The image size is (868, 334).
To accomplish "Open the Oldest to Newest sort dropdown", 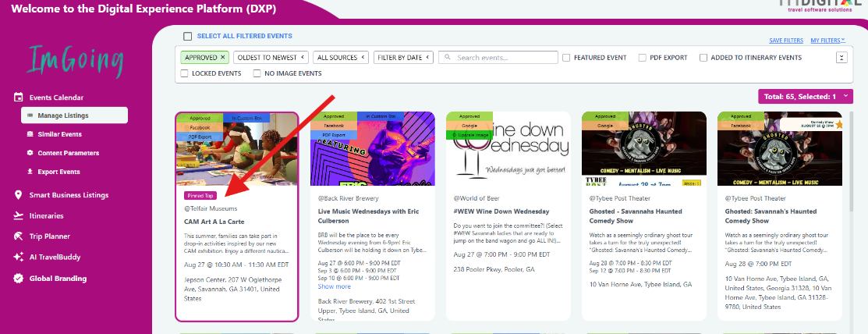I will [x=271, y=58].
